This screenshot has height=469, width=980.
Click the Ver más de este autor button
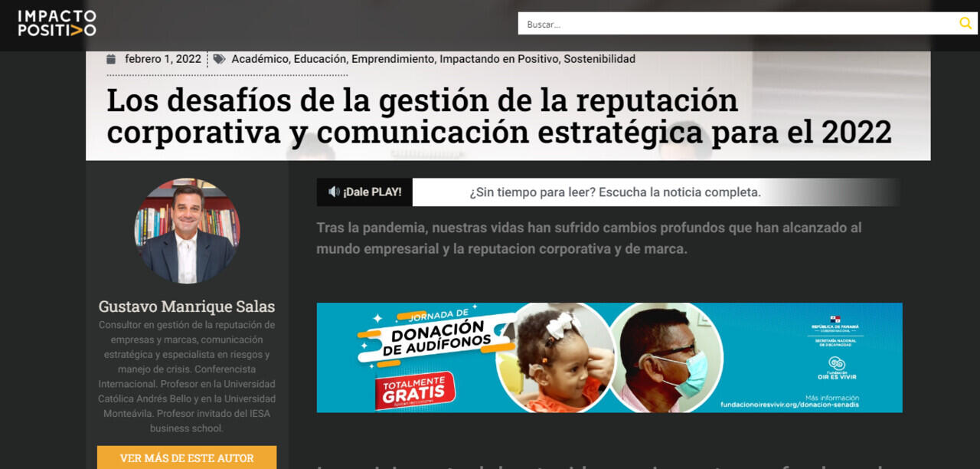pos(187,458)
